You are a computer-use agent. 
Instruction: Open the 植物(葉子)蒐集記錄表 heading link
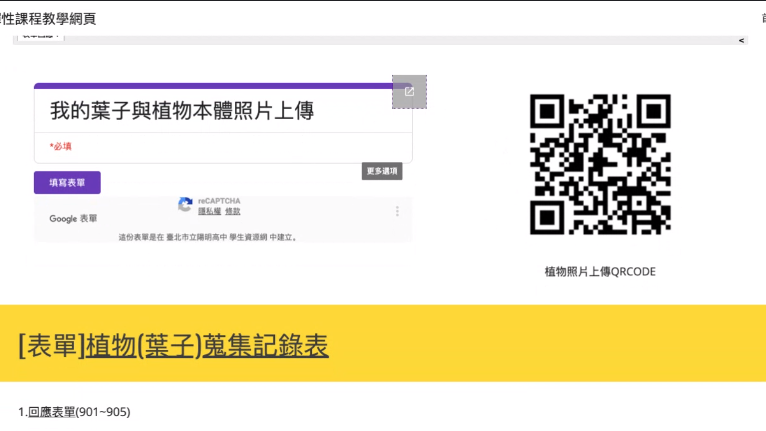click(x=207, y=345)
